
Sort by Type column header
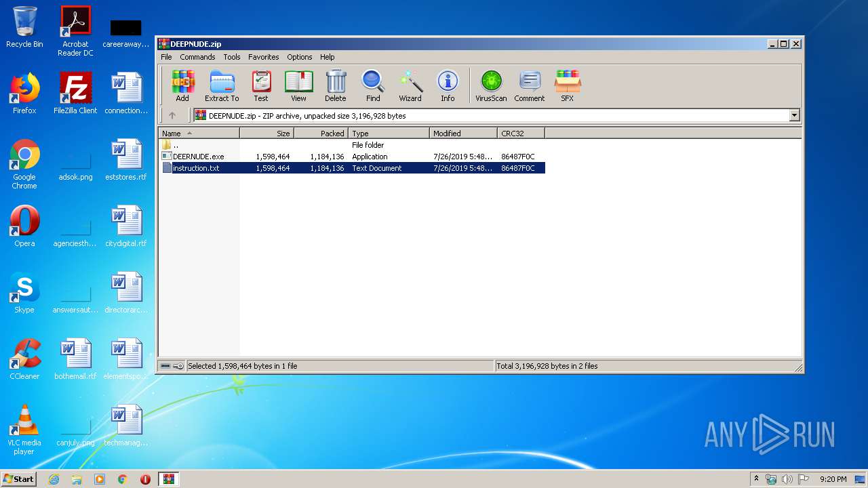(389, 134)
